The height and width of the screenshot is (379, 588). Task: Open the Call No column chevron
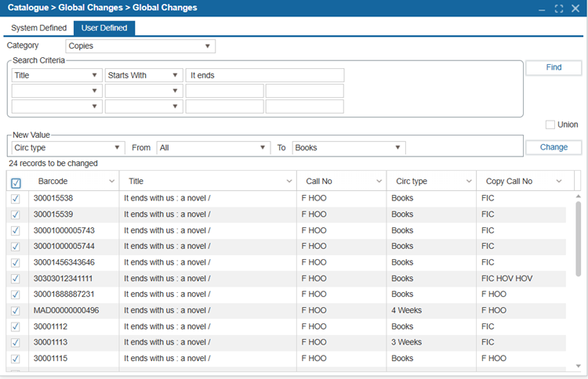click(x=379, y=181)
